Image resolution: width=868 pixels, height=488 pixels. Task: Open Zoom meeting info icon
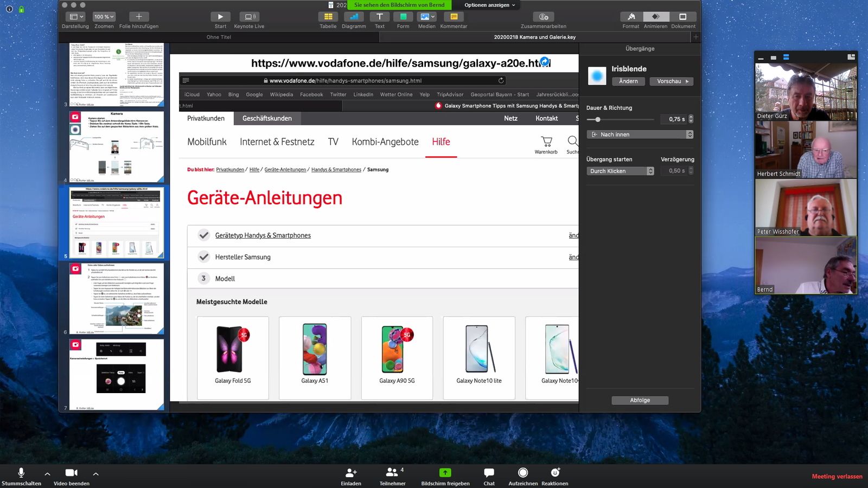coord(9,9)
